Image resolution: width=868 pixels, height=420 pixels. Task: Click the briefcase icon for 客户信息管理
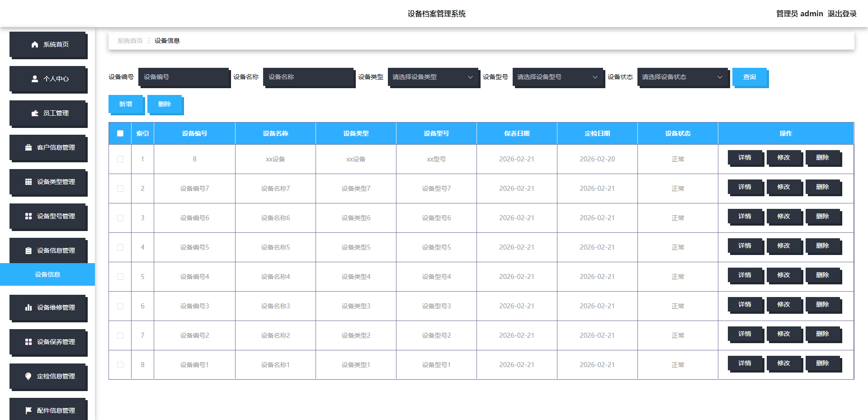28,147
